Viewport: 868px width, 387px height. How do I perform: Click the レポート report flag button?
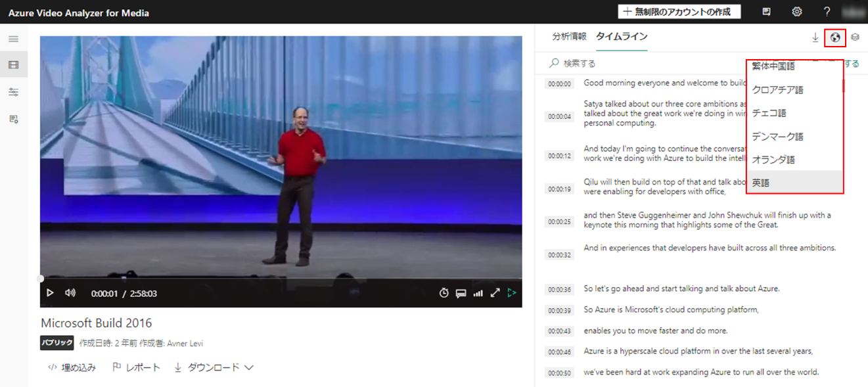[137, 367]
